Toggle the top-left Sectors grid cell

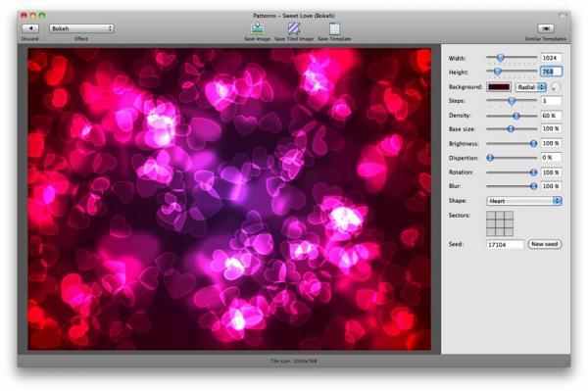491,216
